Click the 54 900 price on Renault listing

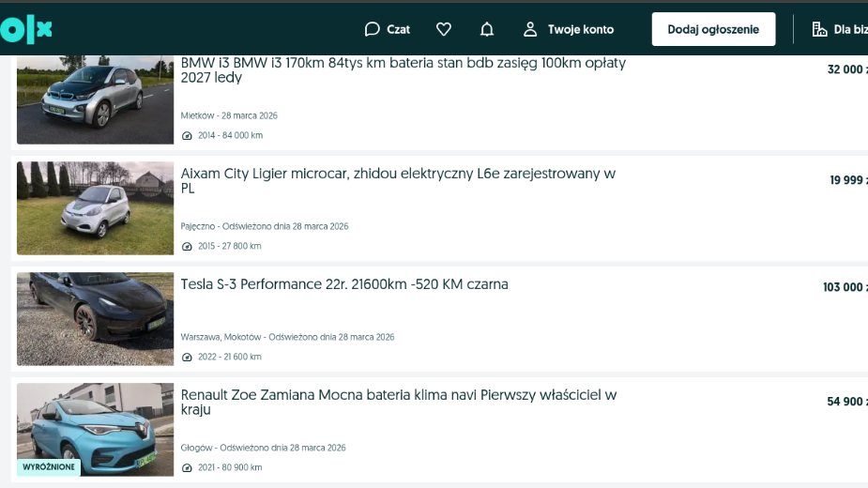(847, 402)
